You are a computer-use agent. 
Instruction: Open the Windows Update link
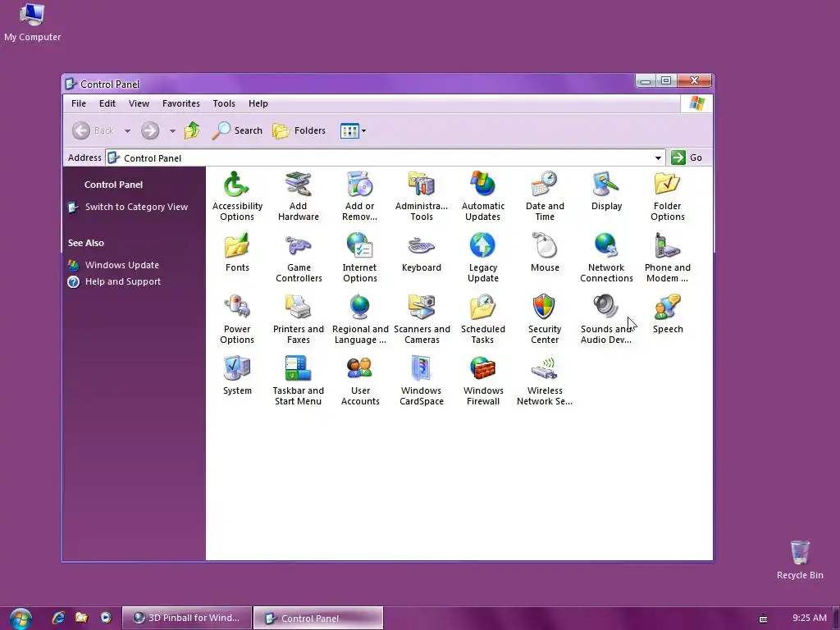pos(122,265)
